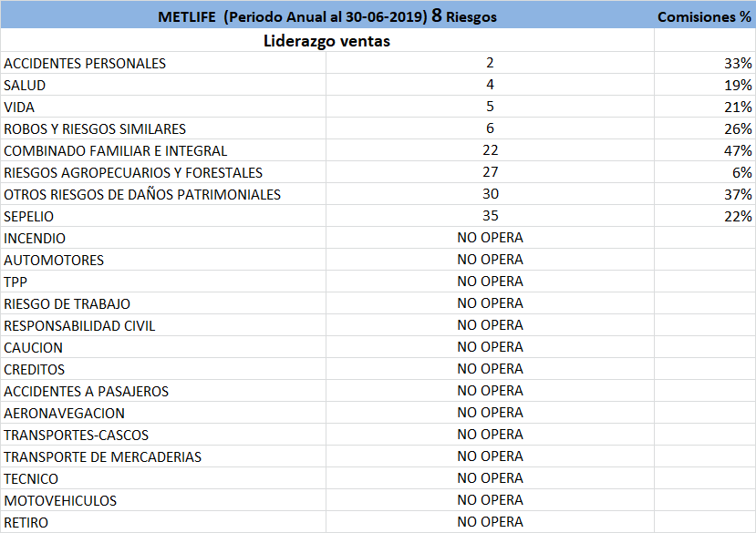Select NO OPERA cell in Automotores row
This screenshot has height=533, width=756.
[x=490, y=260]
